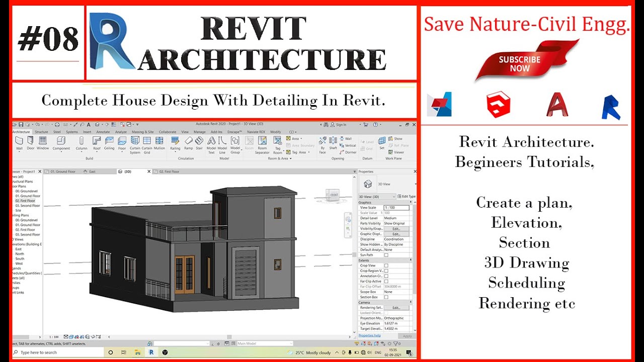The width and height of the screenshot is (644, 362).
Task: Toggle the Sun Path checkbox
Action: coord(386,255)
